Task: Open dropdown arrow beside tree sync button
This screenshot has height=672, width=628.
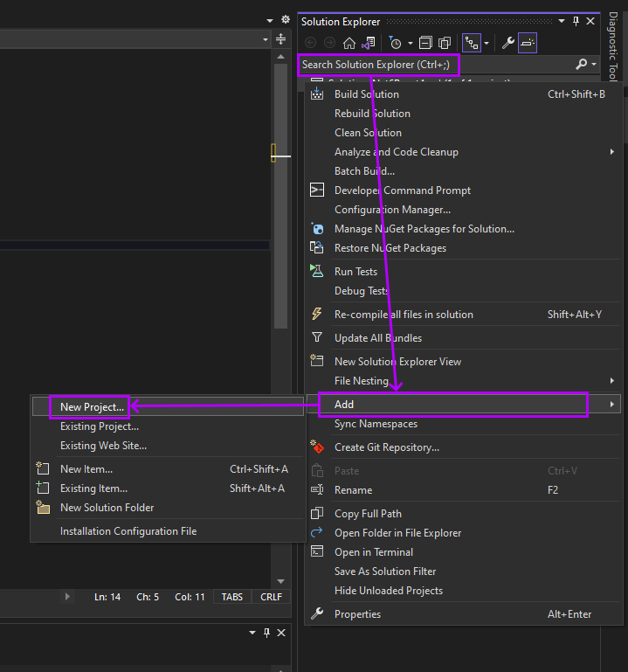Action: point(487,43)
